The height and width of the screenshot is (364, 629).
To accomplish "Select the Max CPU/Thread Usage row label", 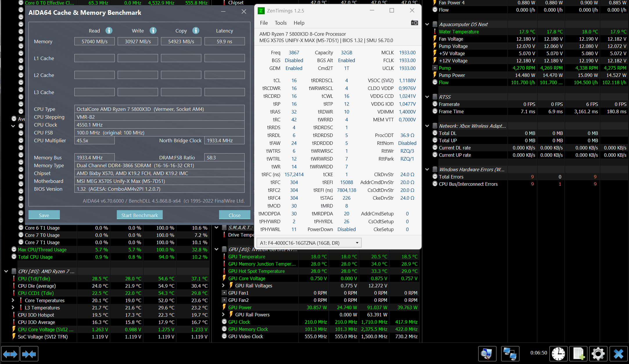I will tap(42, 250).
